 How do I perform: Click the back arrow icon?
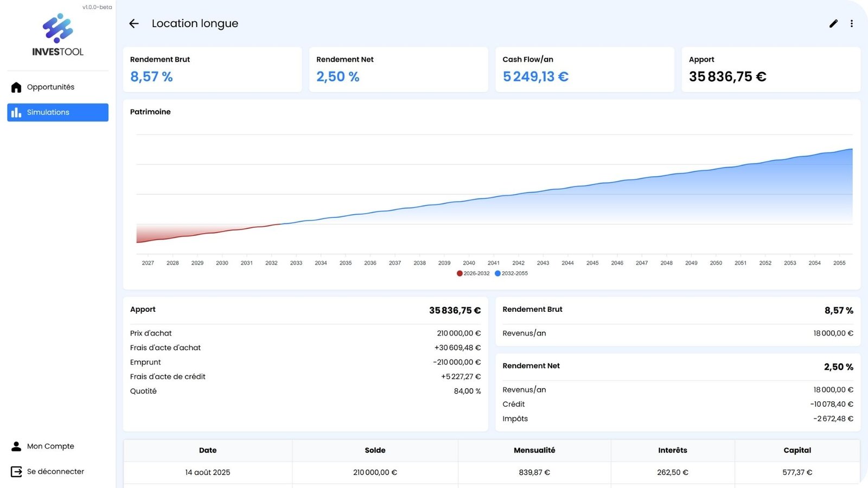click(134, 23)
